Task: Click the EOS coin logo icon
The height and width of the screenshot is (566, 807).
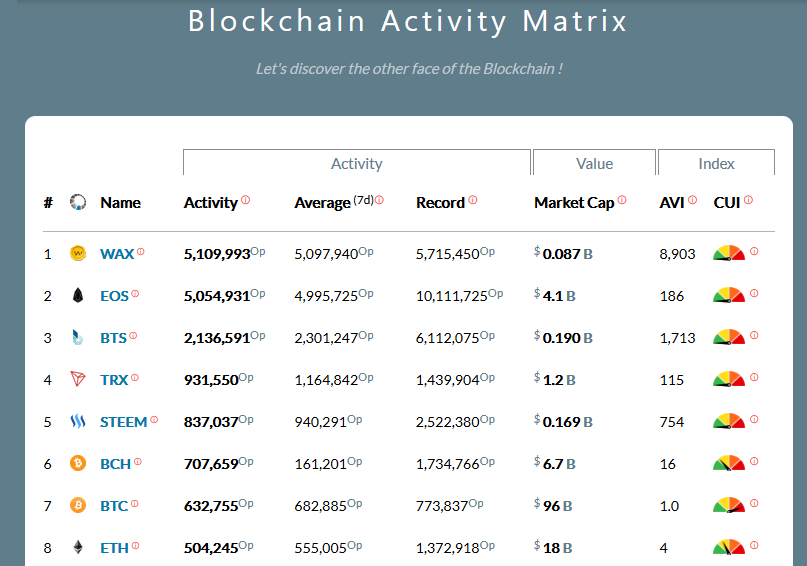Action: point(78,295)
